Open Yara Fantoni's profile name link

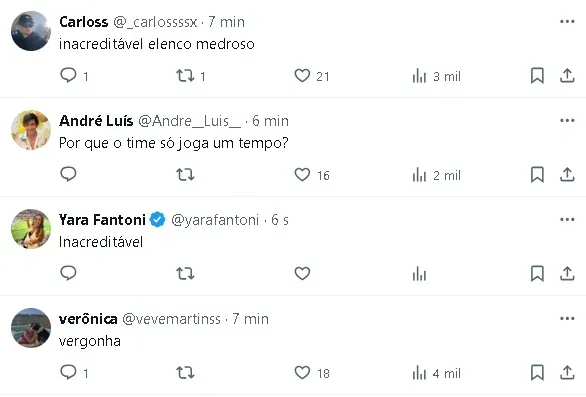[x=102, y=220]
